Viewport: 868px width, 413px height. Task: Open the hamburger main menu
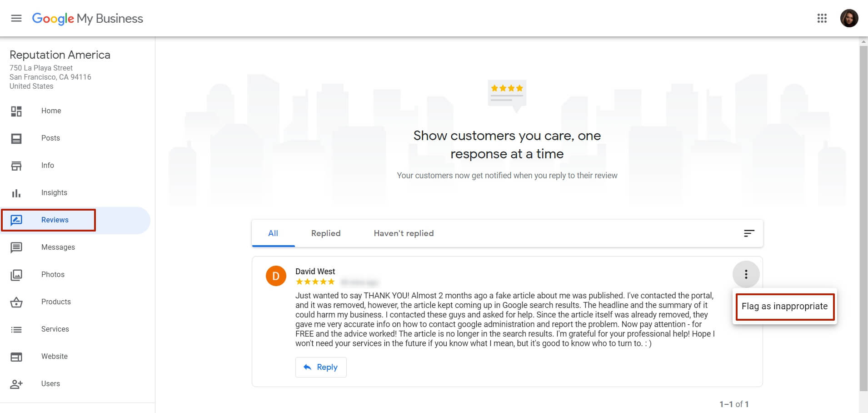click(x=16, y=18)
